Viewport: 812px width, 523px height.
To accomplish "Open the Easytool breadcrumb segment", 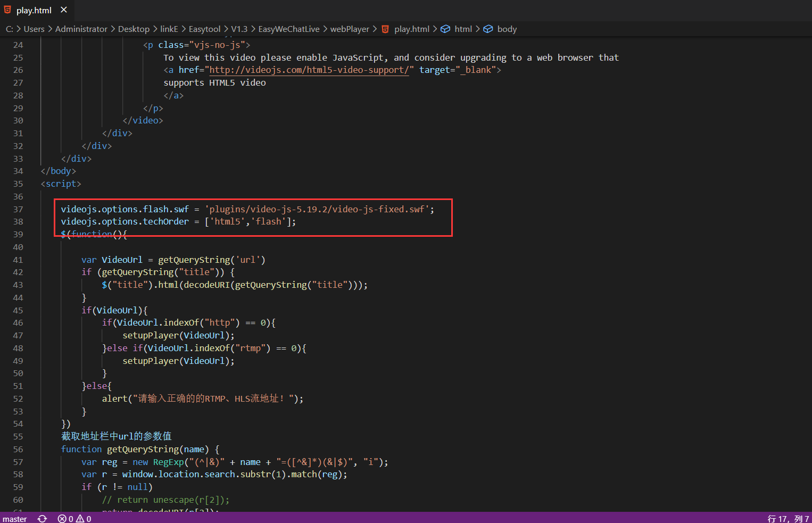I will 204,29.
